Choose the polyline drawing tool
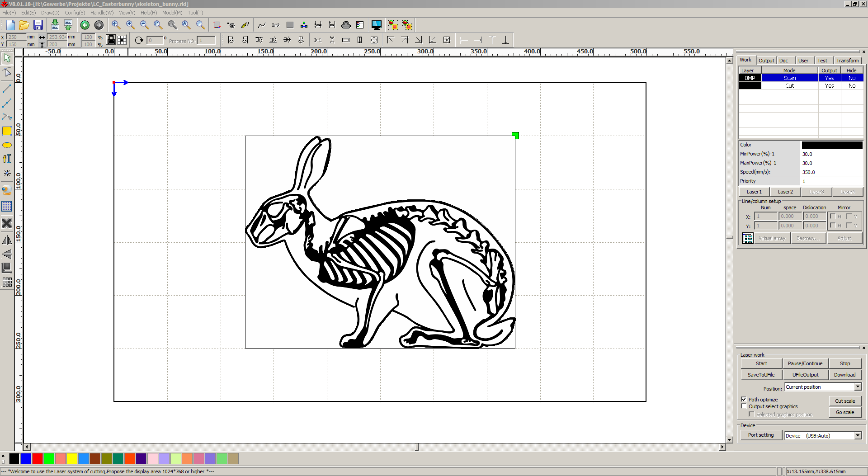 click(7, 103)
